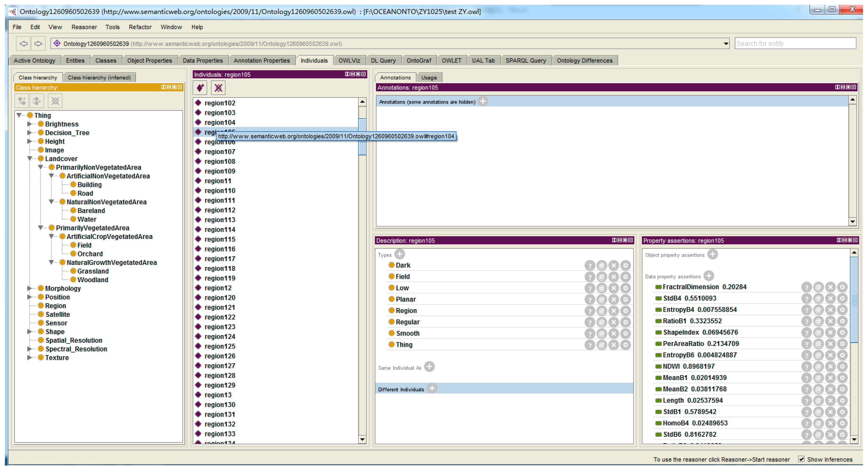Viewport: 868px width, 470px height.
Task: Toggle the Show Inferences checkbox
Action: coord(801,459)
